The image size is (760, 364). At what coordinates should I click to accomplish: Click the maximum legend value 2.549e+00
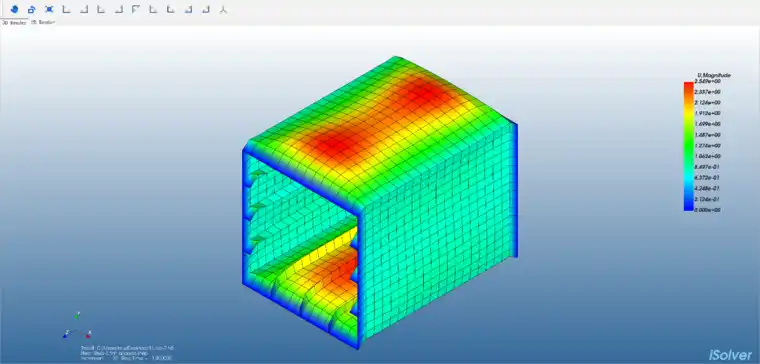(x=707, y=81)
